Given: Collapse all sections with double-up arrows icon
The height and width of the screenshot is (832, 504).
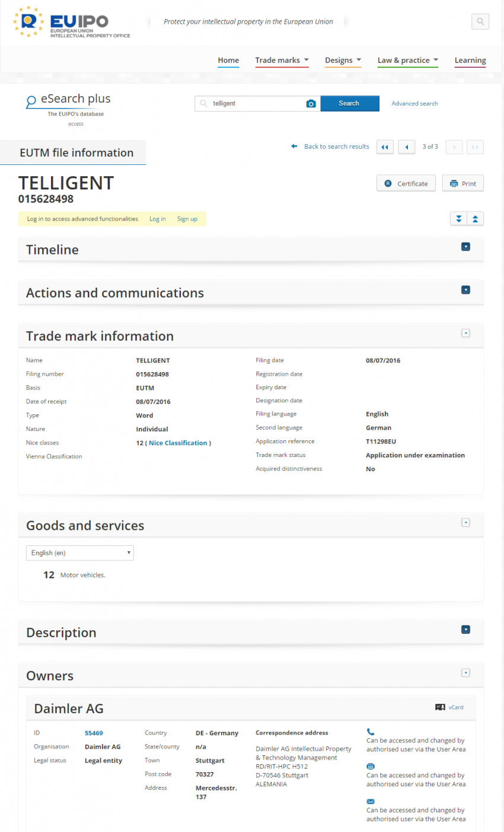Looking at the screenshot, I should click(x=476, y=219).
